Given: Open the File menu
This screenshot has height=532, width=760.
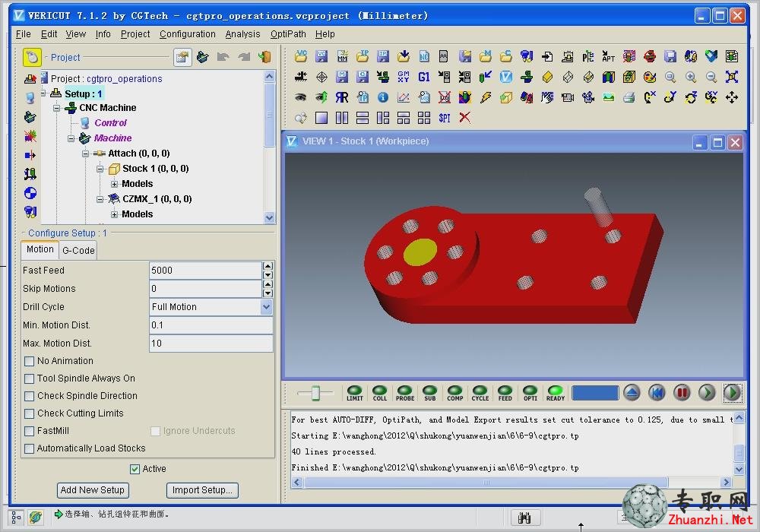Looking at the screenshot, I should (24, 34).
